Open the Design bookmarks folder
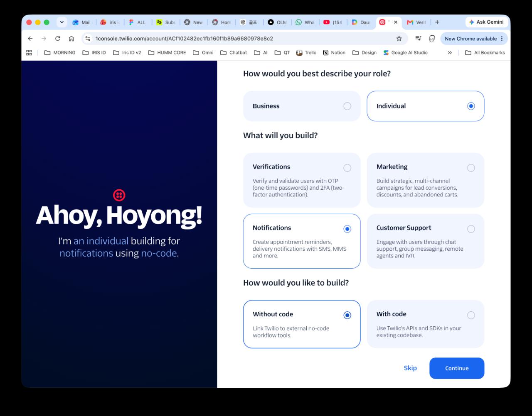 [x=365, y=53]
